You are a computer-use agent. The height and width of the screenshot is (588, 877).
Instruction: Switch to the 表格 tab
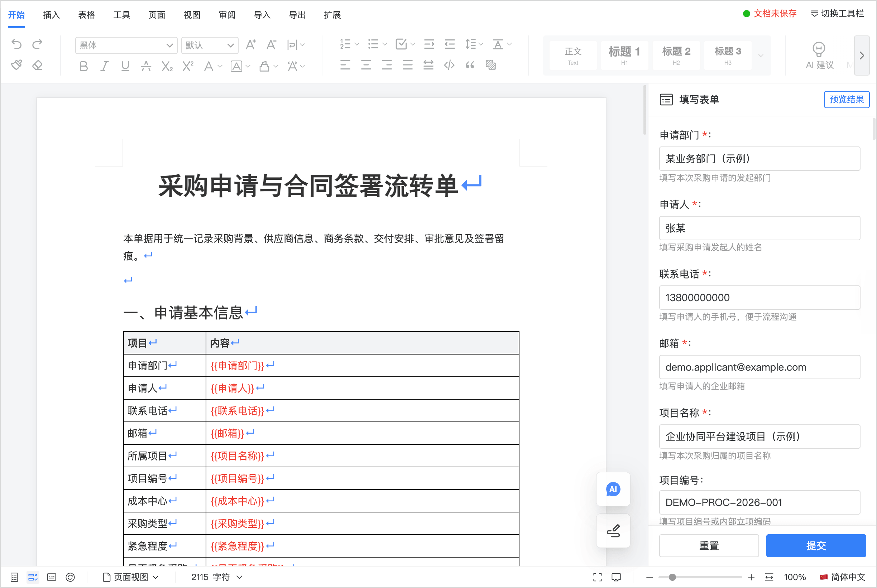pyautogui.click(x=87, y=15)
